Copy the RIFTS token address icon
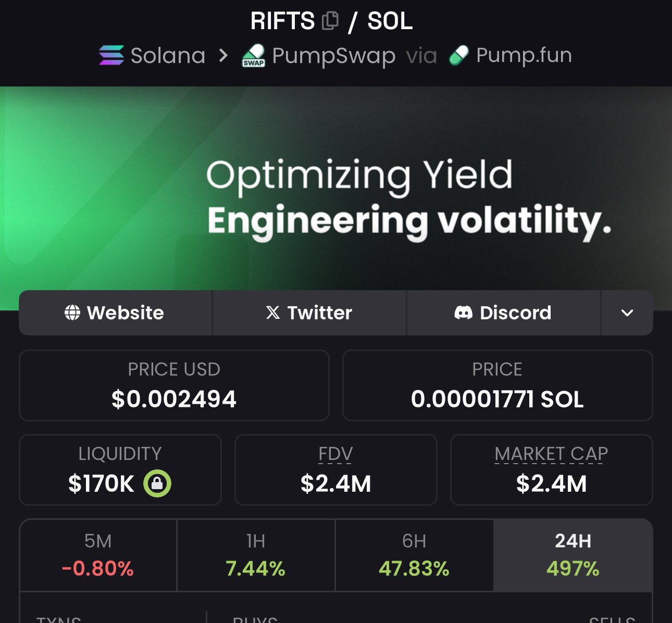 [x=330, y=21]
